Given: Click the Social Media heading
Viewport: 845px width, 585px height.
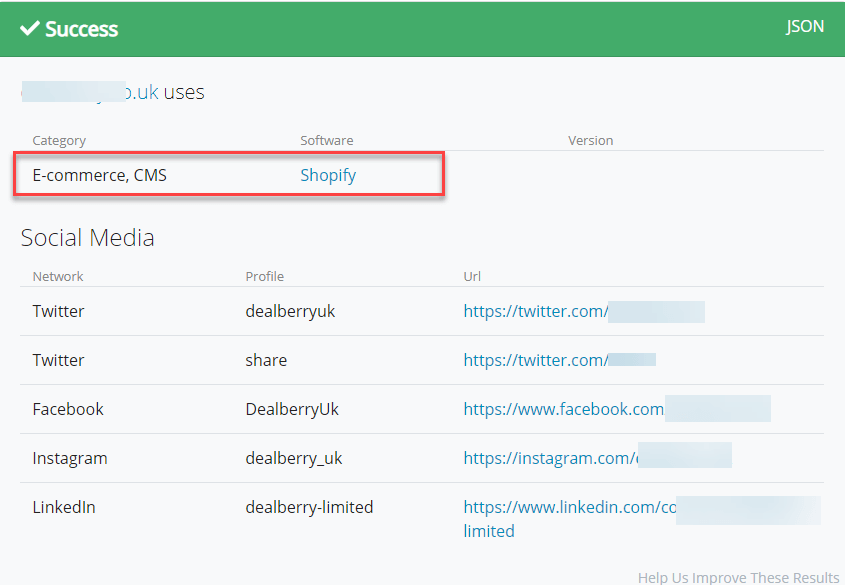Looking at the screenshot, I should click(x=88, y=238).
